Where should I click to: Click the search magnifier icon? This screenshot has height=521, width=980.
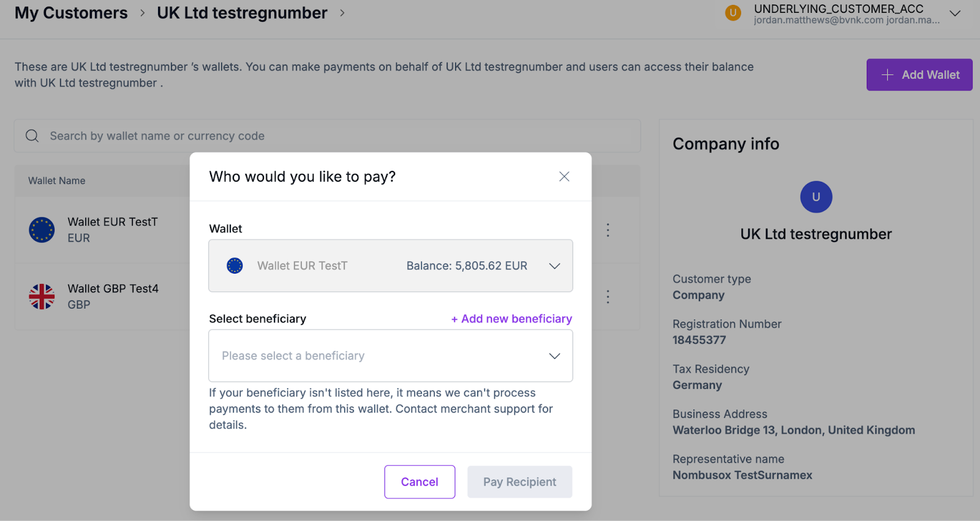point(32,136)
